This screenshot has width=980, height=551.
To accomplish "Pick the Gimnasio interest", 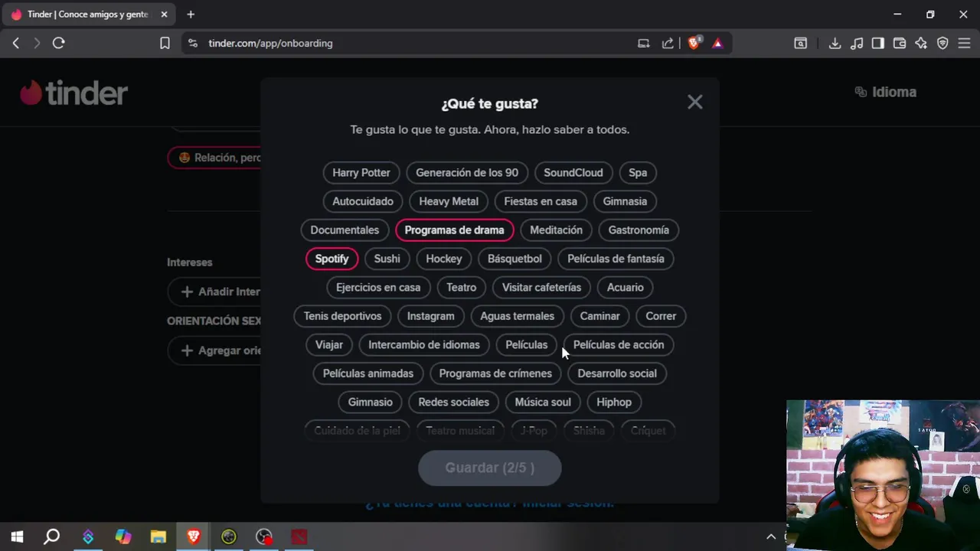I will pos(370,403).
